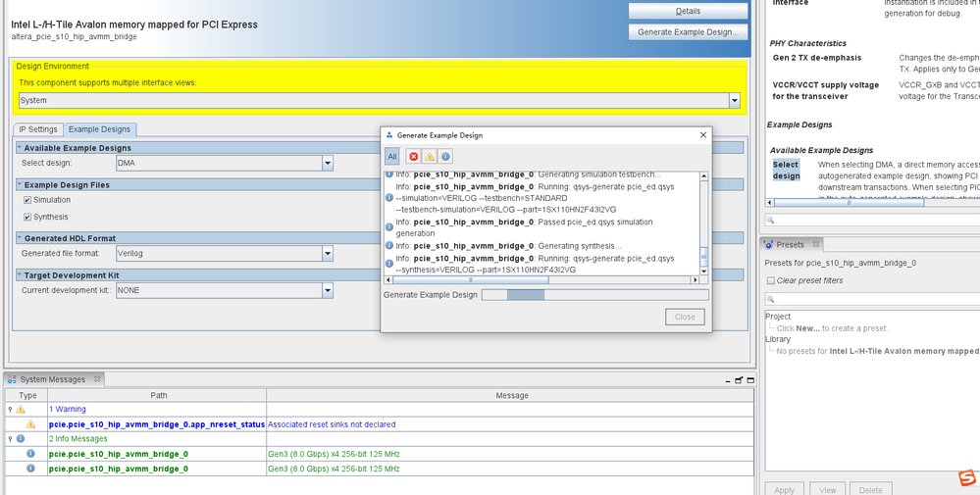Maximize the System Messages panel

pos(751,380)
